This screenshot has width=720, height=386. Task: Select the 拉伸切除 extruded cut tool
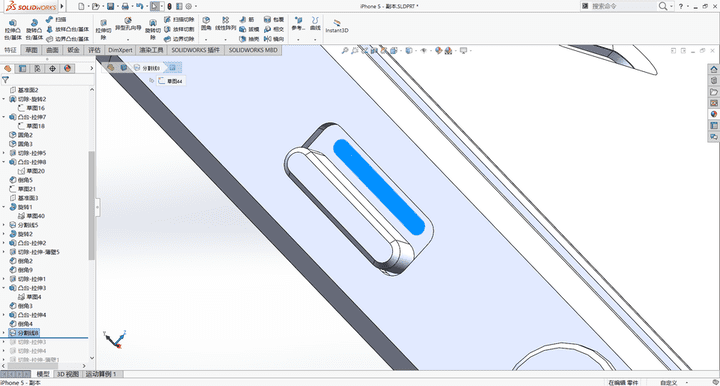103,29
